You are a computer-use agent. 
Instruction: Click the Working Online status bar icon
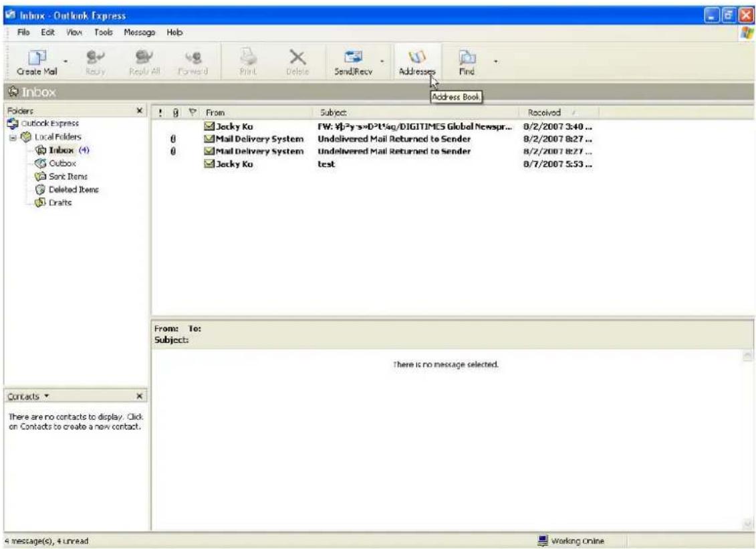click(x=543, y=540)
